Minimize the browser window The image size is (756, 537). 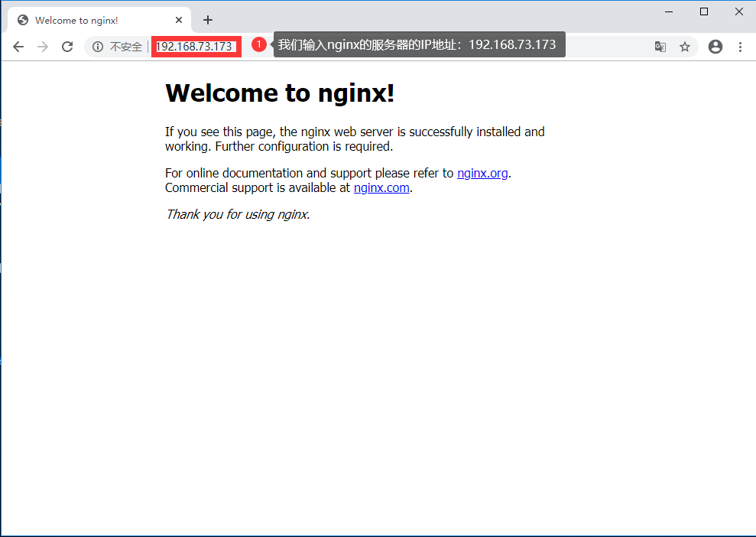669,11
